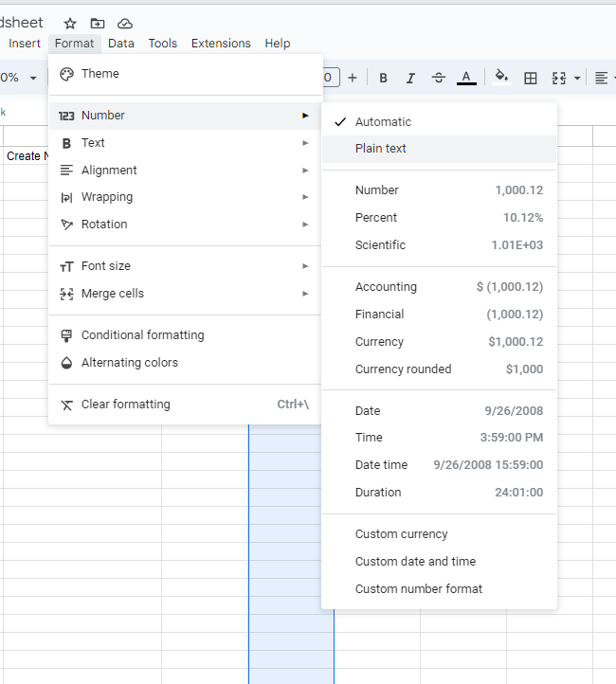Open the Help menu
Viewport: 616px width, 684px height.
tap(278, 44)
